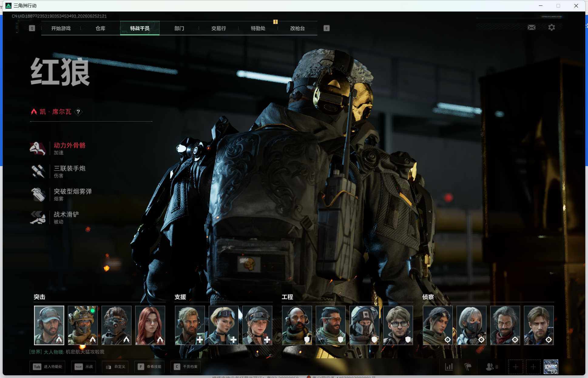588x378 pixels.
Task: Open the 交易行 tab
Action: pos(218,28)
